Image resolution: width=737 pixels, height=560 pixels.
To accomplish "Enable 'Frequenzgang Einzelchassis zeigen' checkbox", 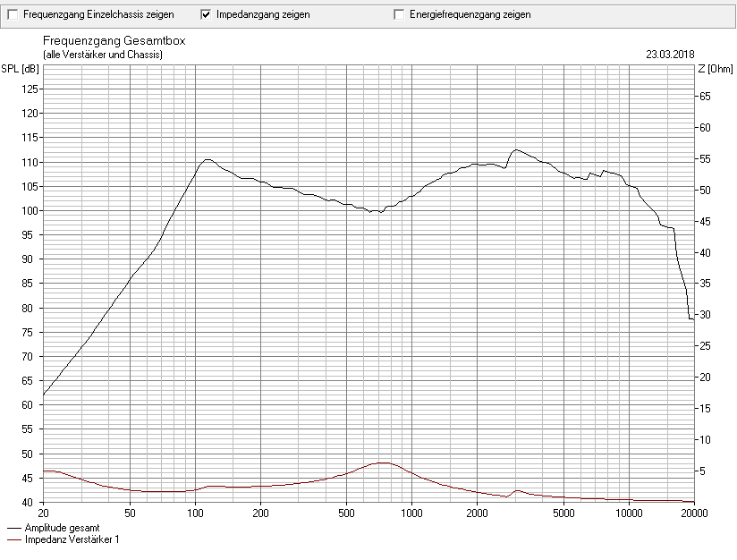I will 13,14.
